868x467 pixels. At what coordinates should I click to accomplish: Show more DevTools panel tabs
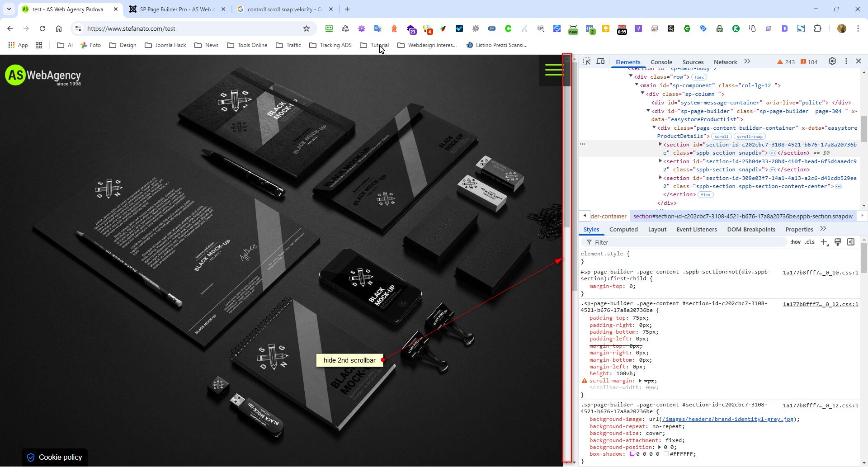pyautogui.click(x=747, y=61)
